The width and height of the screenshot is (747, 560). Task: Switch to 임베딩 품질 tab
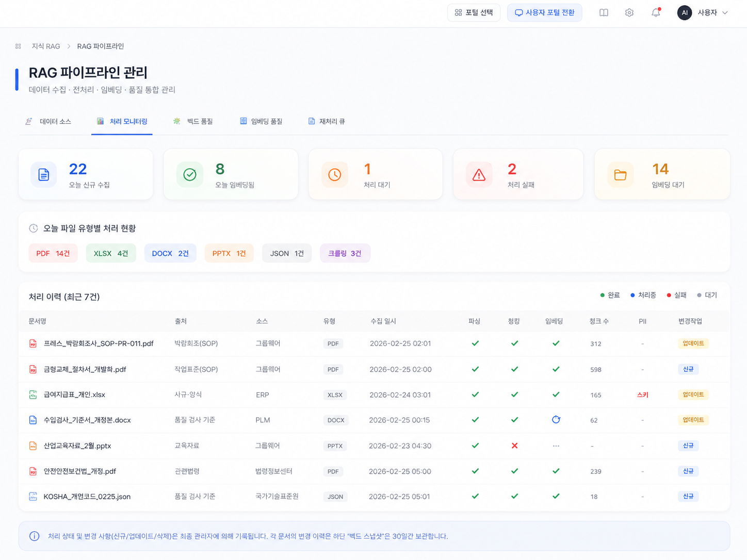(261, 121)
